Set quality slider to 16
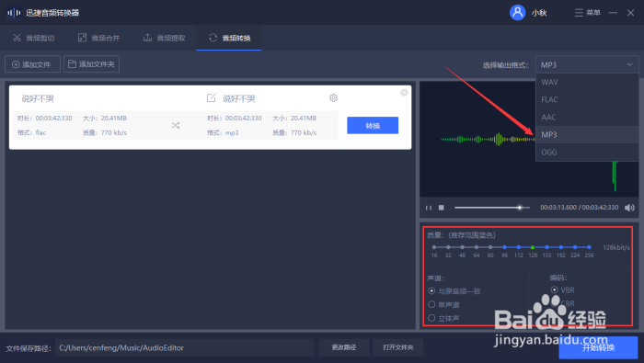This screenshot has width=644, height=363. point(434,247)
